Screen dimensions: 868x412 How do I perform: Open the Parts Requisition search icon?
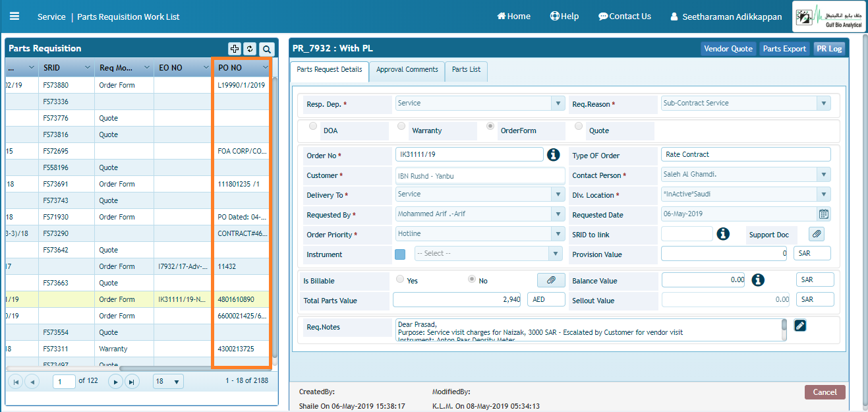coord(266,49)
